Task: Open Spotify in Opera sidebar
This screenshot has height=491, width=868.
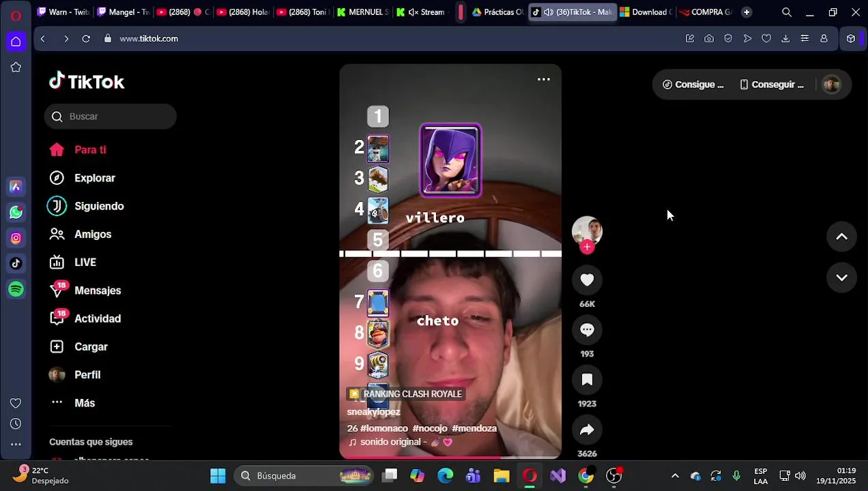Action: (x=16, y=289)
